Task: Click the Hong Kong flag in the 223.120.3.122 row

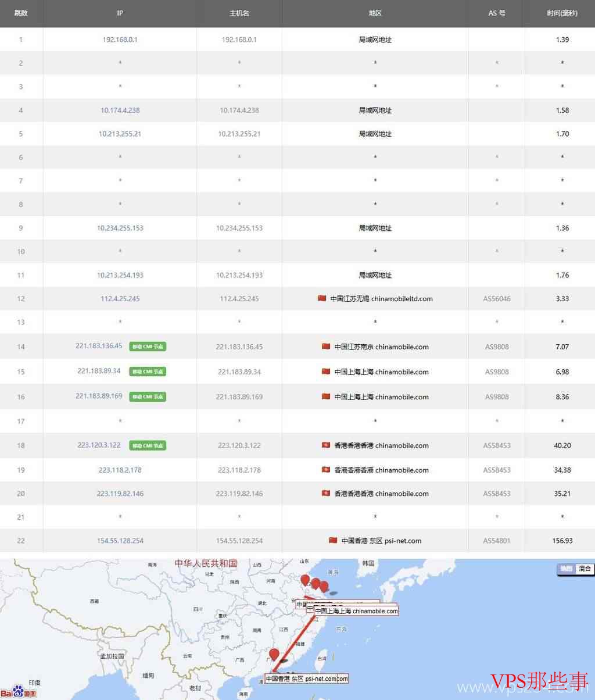Action: (326, 445)
